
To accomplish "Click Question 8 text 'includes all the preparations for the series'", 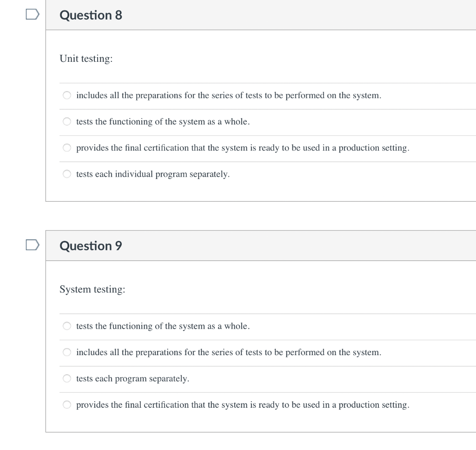I will pos(228,96).
